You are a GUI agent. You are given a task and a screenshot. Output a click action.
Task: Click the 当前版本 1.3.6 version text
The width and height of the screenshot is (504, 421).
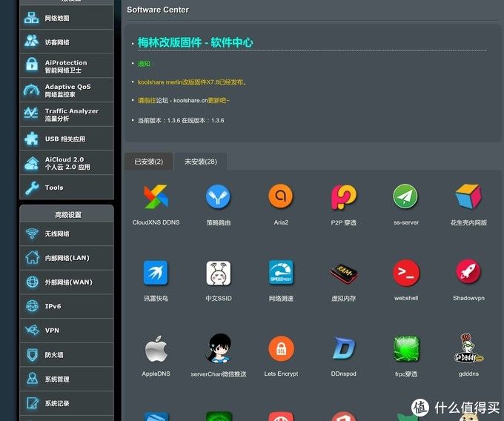point(181,121)
